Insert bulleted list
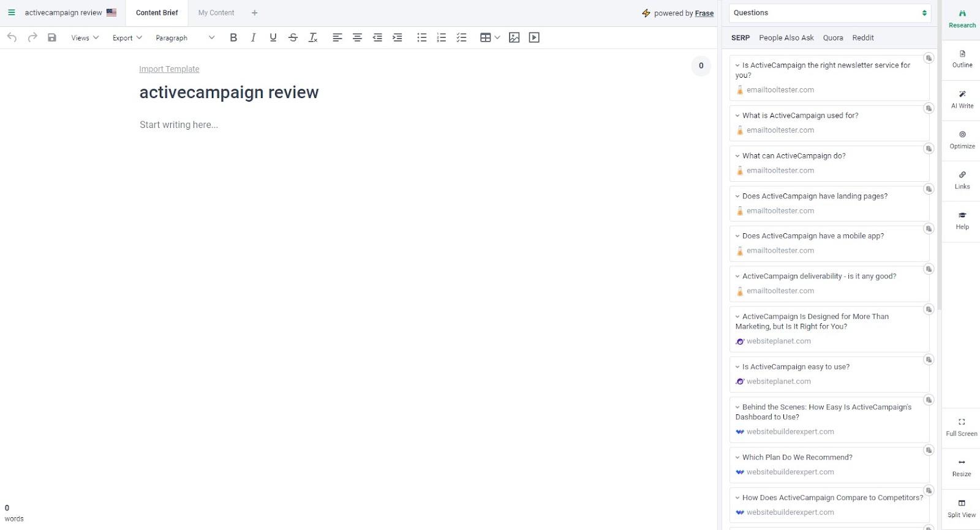The image size is (980, 530). (421, 37)
